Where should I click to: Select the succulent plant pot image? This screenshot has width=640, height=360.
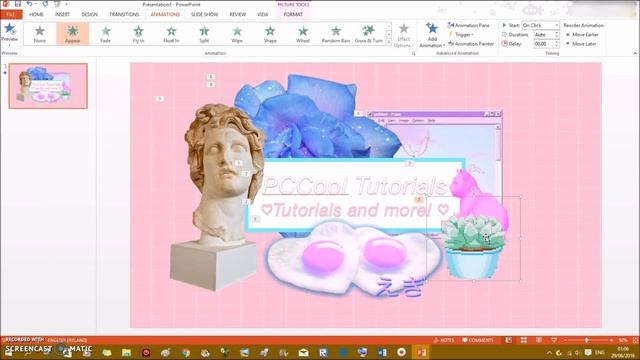[x=473, y=247]
